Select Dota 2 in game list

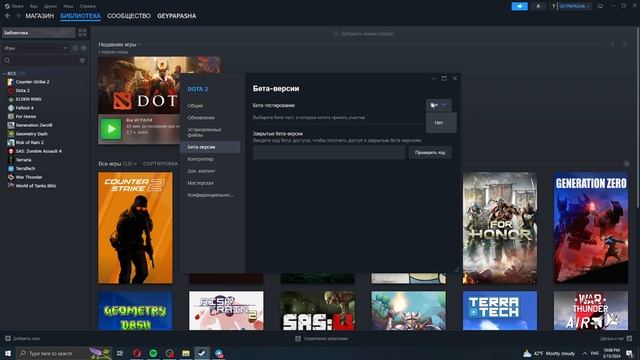22,91
